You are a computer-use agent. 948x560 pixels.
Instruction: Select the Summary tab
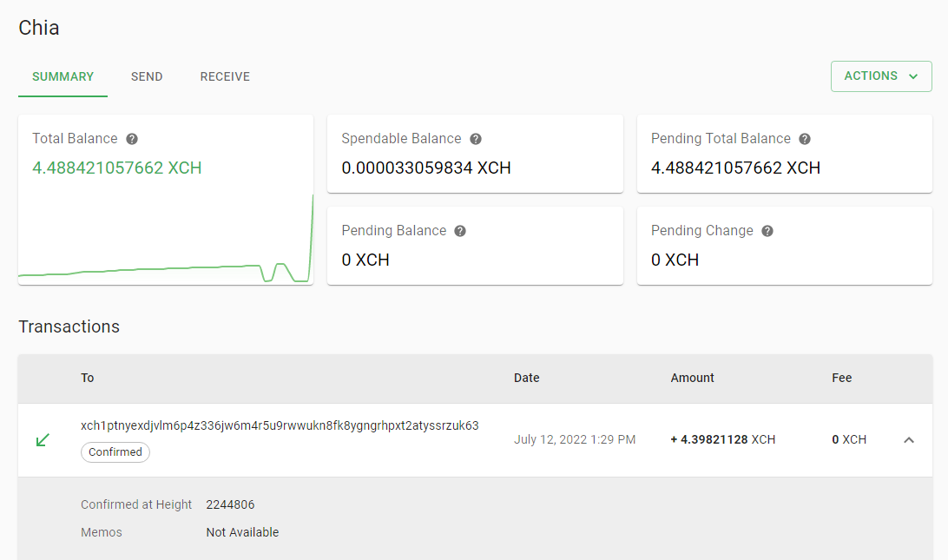click(63, 76)
